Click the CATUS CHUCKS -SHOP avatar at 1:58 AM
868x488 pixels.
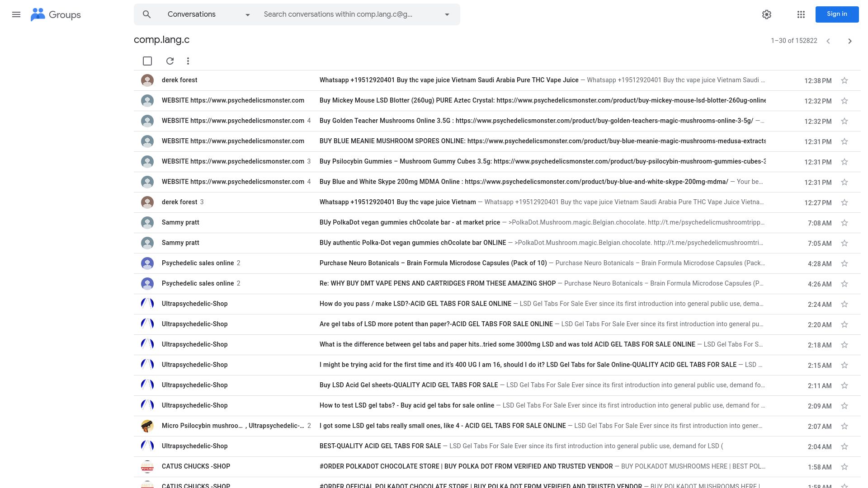(x=147, y=467)
